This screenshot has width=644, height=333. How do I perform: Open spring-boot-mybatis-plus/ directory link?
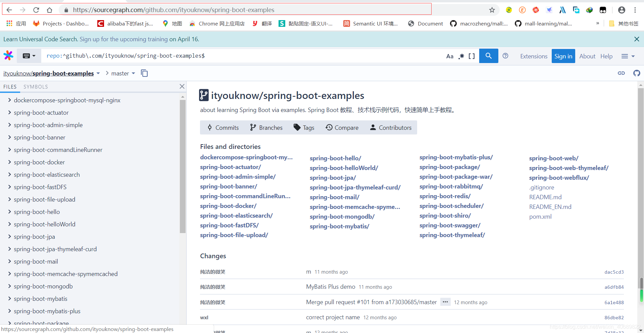point(456,157)
